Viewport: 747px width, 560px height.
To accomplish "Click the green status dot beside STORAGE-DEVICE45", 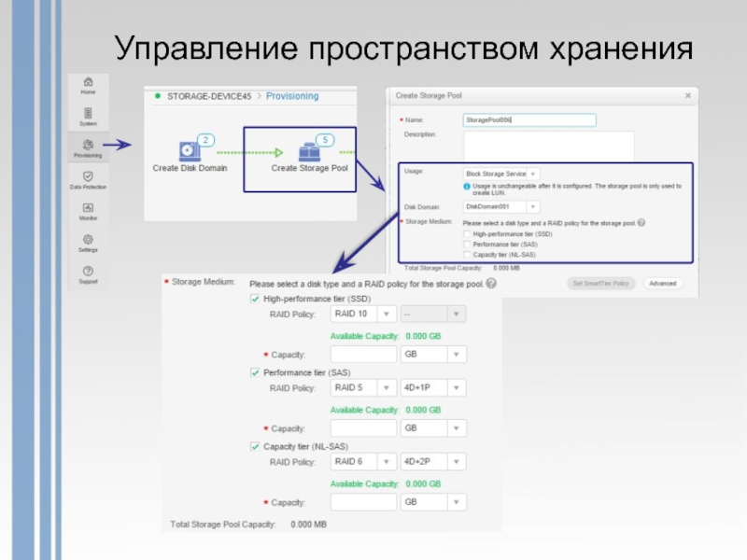I will [x=158, y=96].
